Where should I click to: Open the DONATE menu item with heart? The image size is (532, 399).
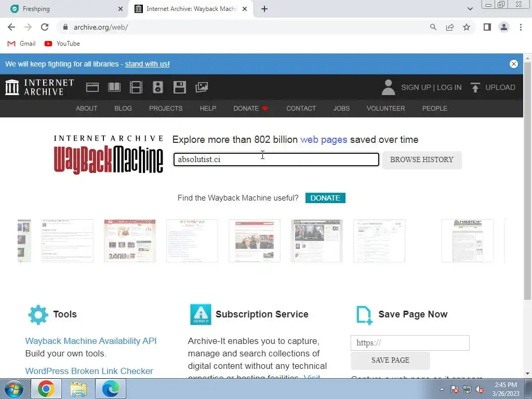tap(250, 108)
